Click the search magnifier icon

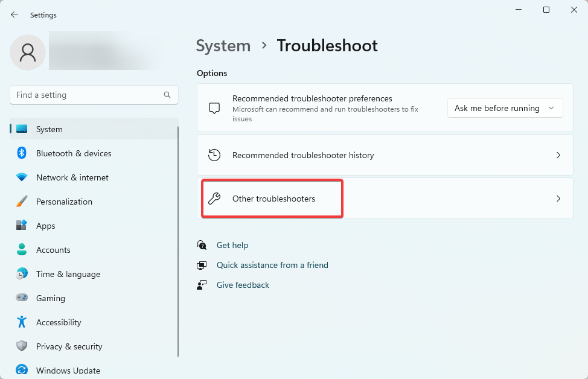[167, 95]
